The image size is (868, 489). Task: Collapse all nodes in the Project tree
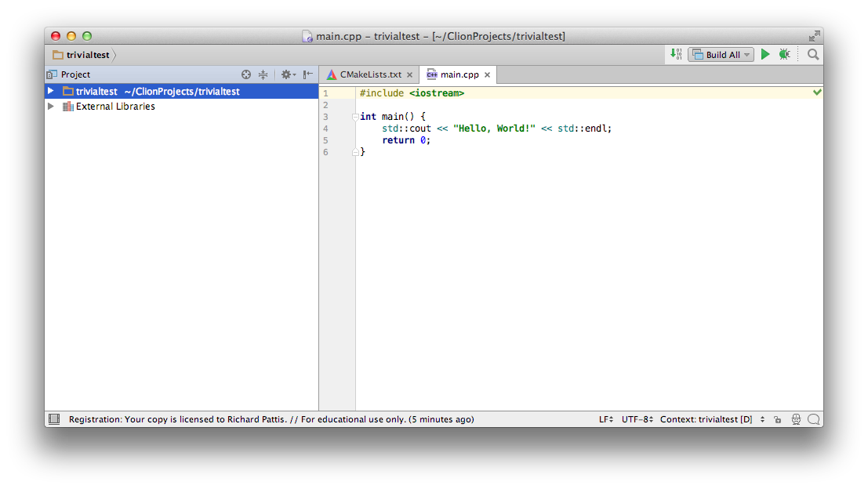pyautogui.click(x=263, y=74)
